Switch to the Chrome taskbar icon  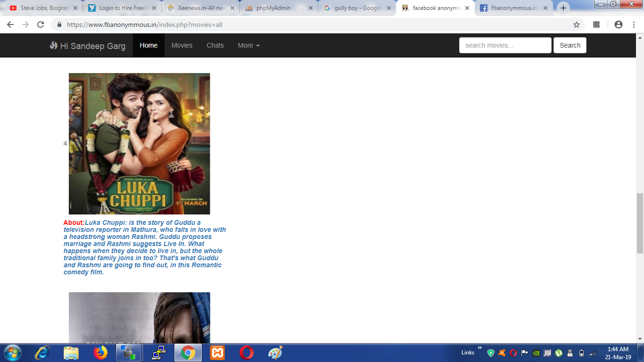188,353
